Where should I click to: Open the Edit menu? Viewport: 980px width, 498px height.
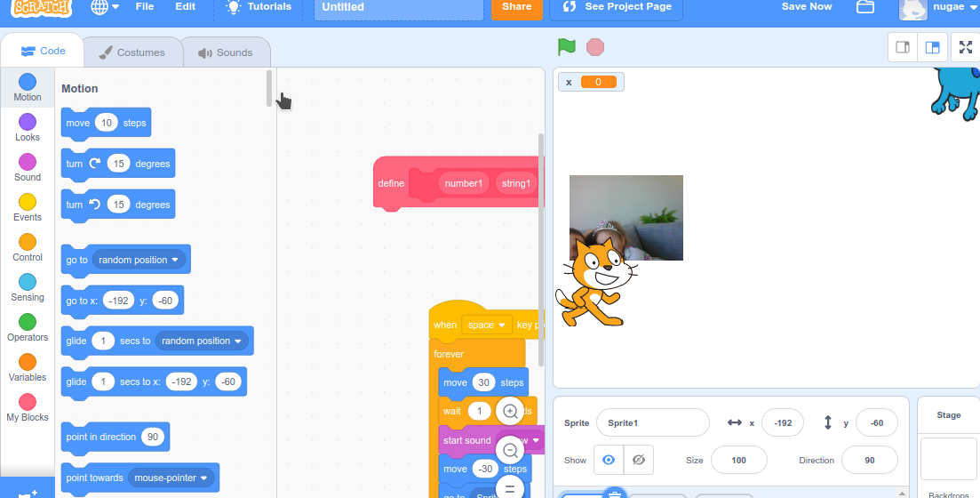click(185, 7)
